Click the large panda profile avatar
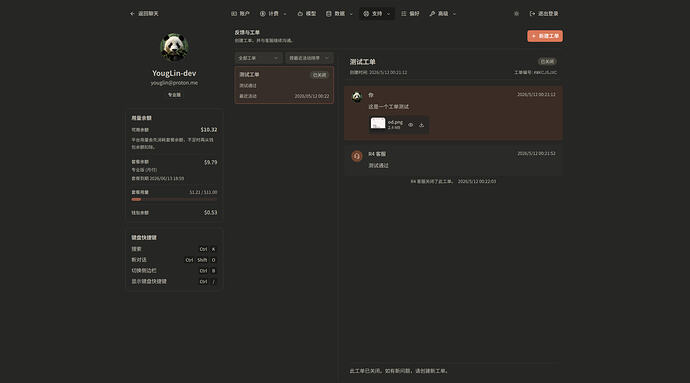 (x=174, y=48)
